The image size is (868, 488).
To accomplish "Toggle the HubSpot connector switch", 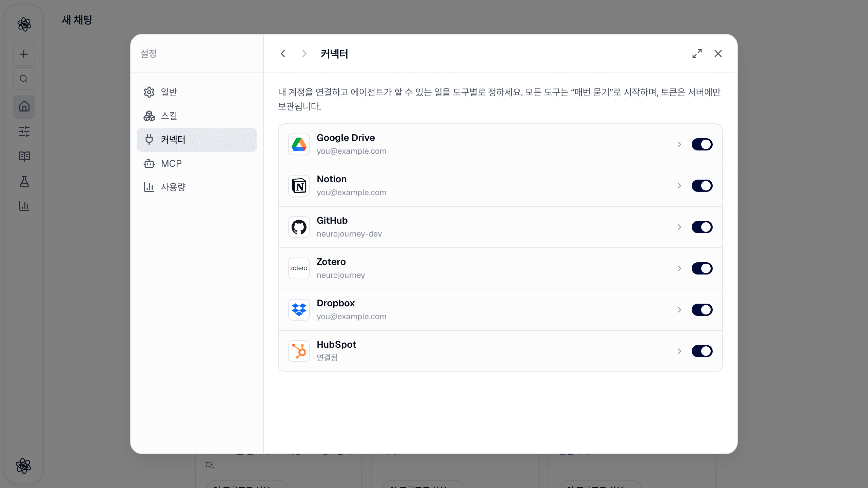I will tap(702, 351).
